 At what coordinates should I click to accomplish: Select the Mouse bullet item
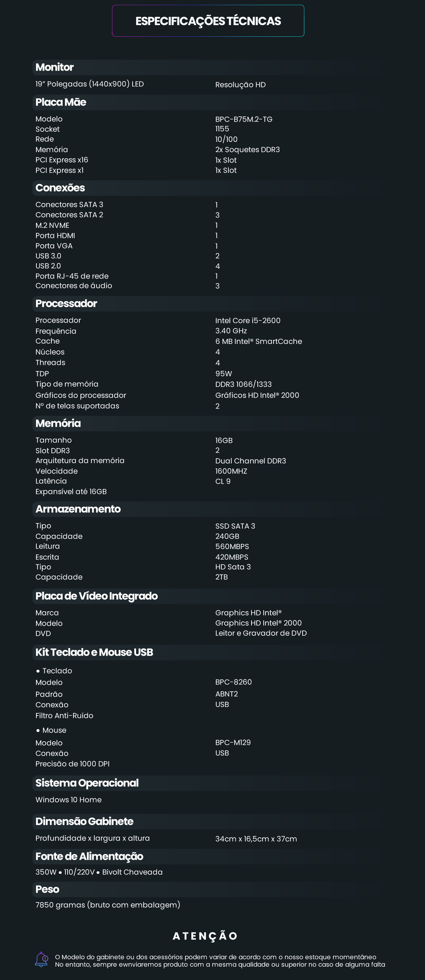click(54, 730)
